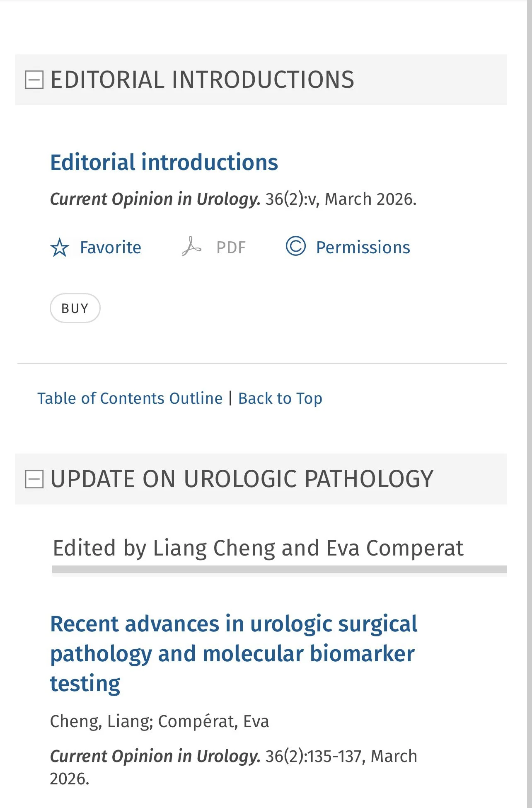
Task: Open the Editorial introductions article title
Action: tap(164, 162)
